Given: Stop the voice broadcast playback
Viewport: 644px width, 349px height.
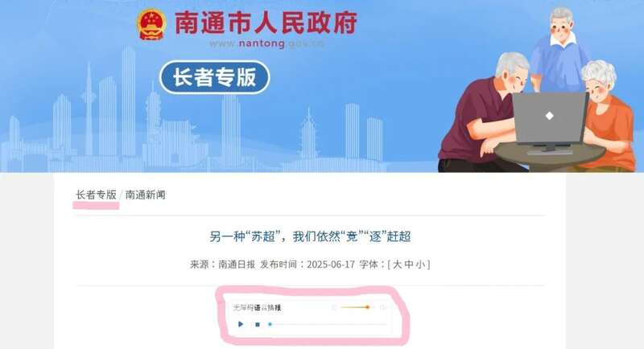Looking at the screenshot, I should click(258, 324).
